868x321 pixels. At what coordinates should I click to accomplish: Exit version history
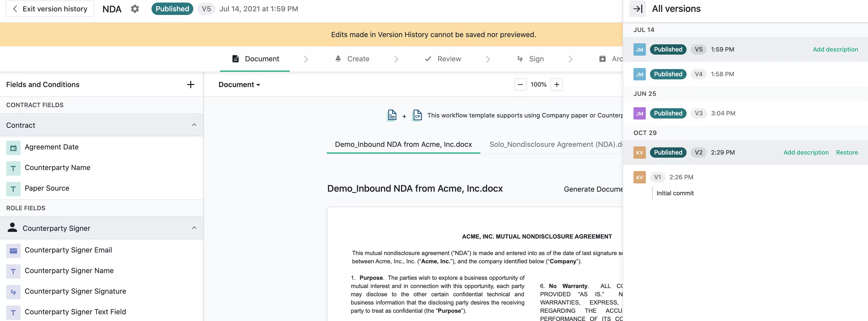tap(50, 9)
